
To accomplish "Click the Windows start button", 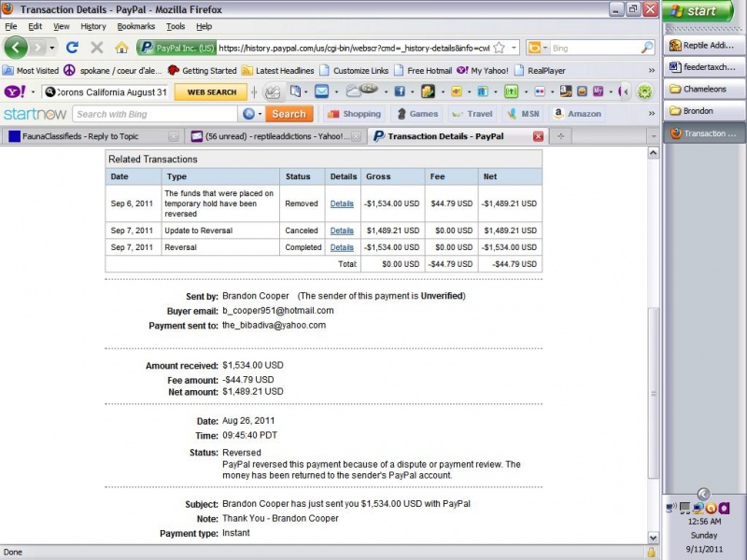I will [x=698, y=11].
